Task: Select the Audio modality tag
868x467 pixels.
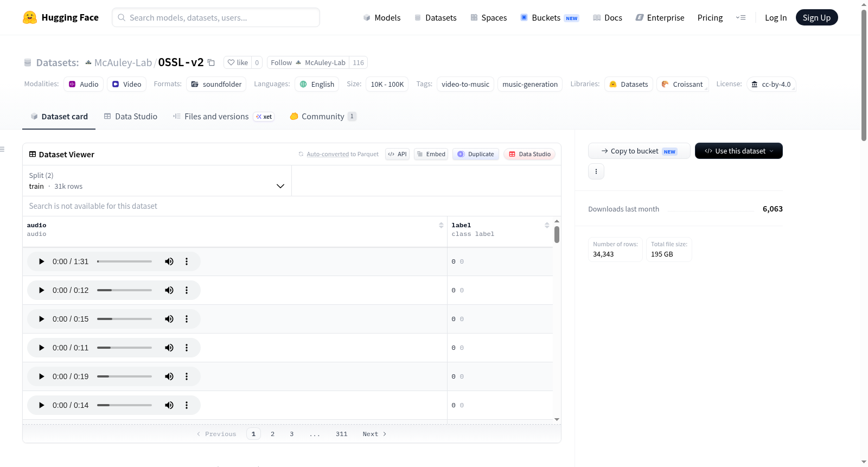Action: 84,84
